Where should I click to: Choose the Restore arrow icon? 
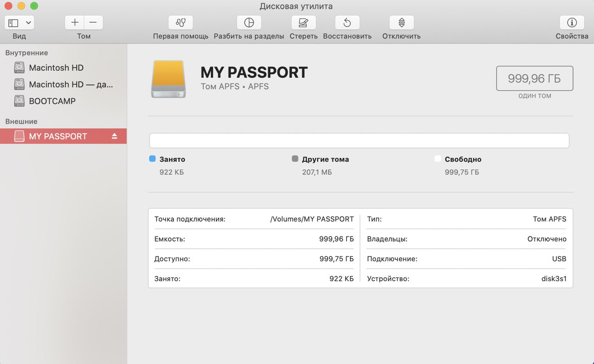(347, 22)
